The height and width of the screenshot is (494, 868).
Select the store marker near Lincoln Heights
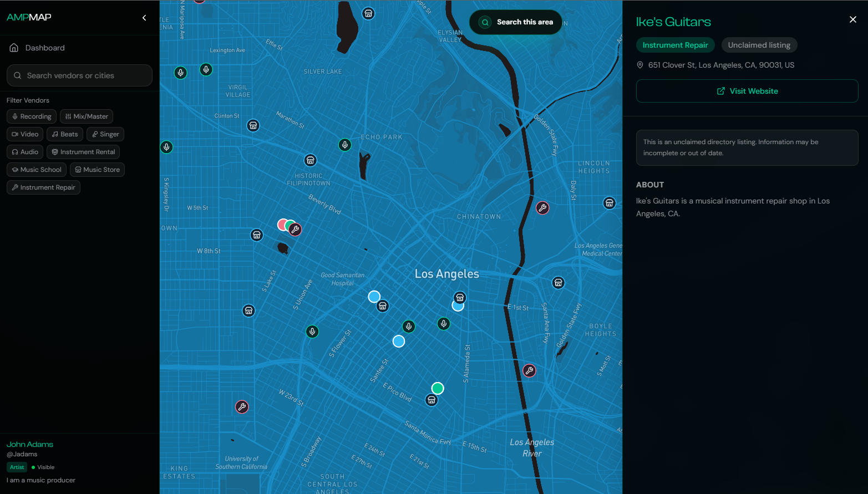pos(610,203)
